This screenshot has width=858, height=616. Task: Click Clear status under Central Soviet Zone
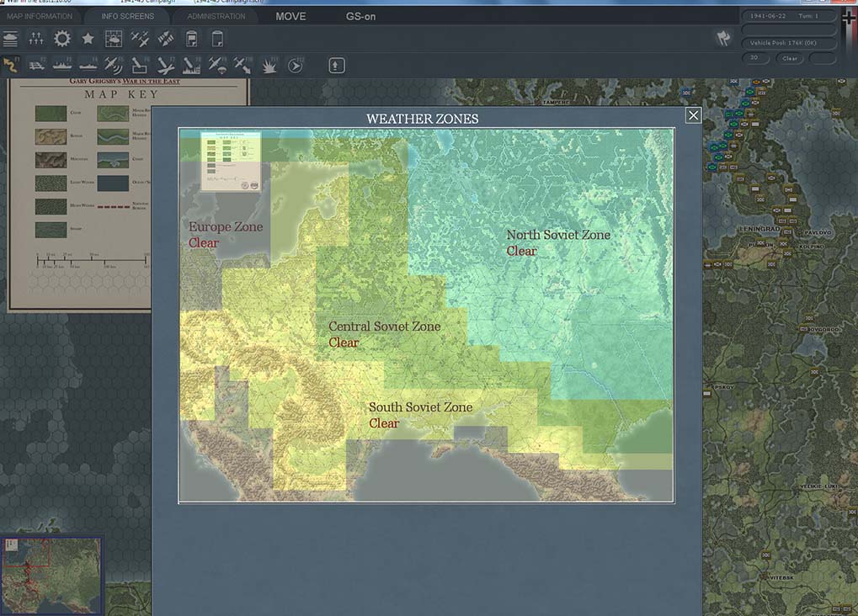344,343
